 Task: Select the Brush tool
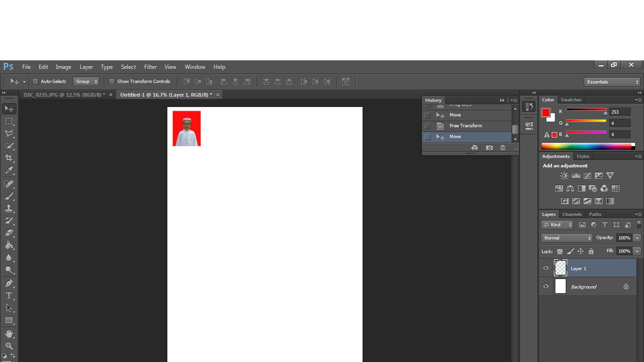(9, 196)
